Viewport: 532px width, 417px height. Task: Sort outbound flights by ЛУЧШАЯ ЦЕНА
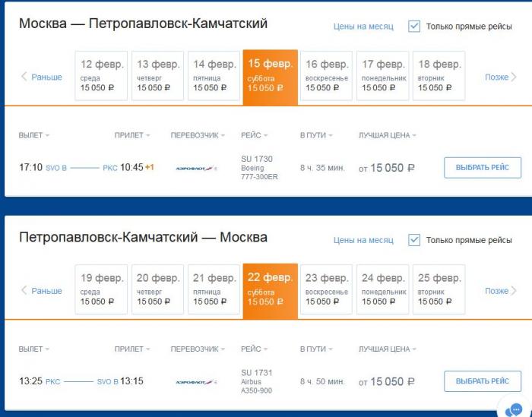(387, 135)
